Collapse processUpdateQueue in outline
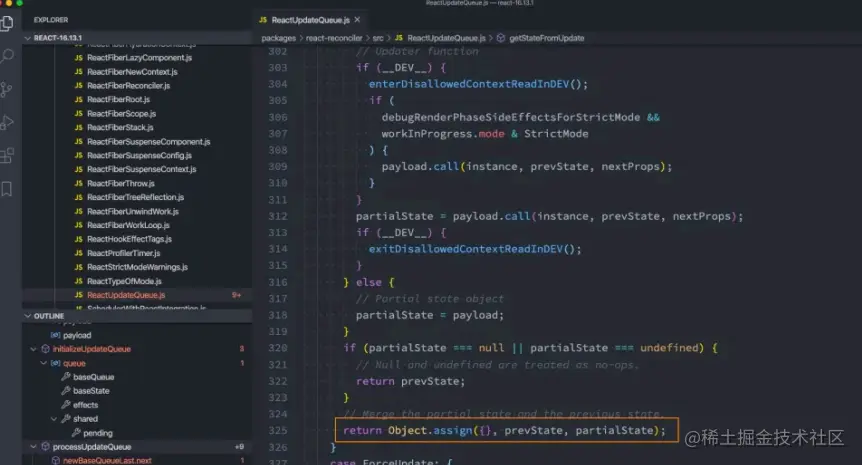 tap(34, 447)
